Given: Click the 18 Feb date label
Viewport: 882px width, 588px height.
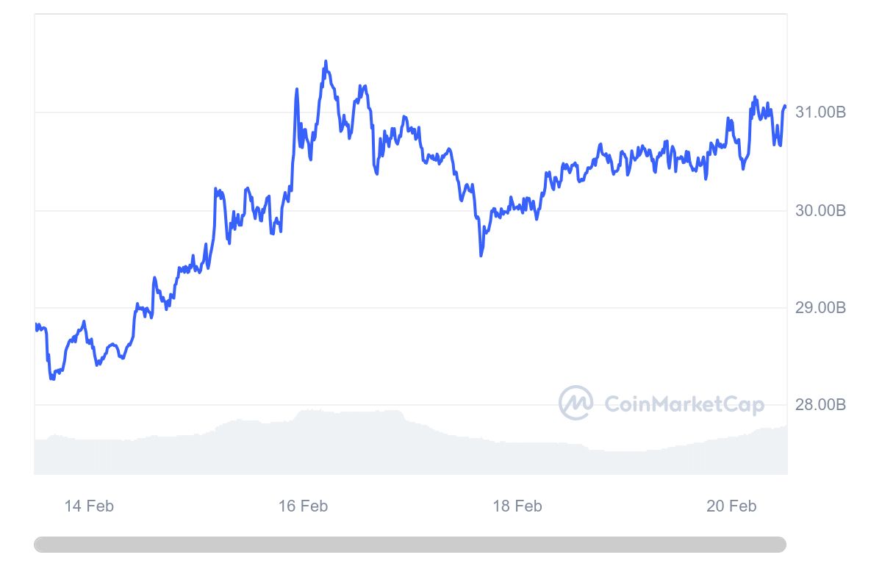Looking at the screenshot, I should 517,506.
